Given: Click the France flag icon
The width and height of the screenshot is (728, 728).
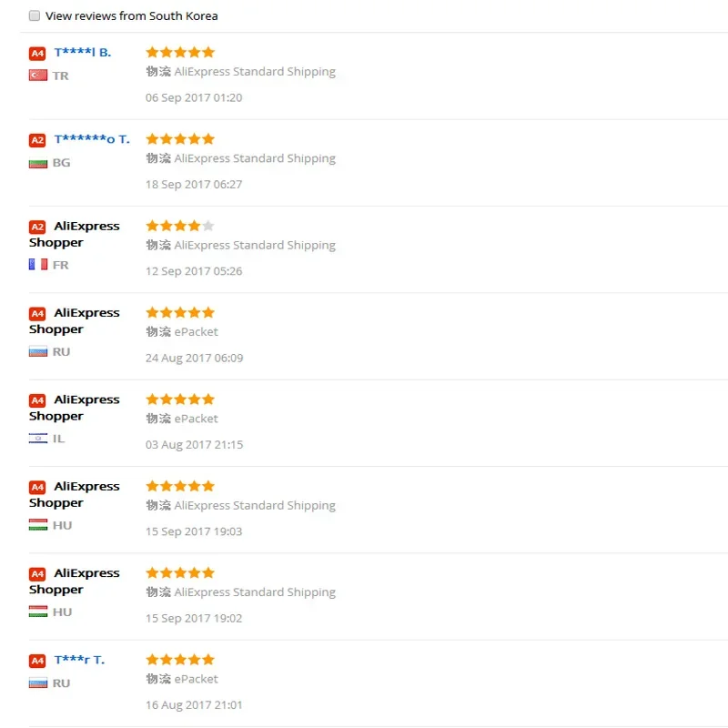Looking at the screenshot, I should (x=37, y=265).
